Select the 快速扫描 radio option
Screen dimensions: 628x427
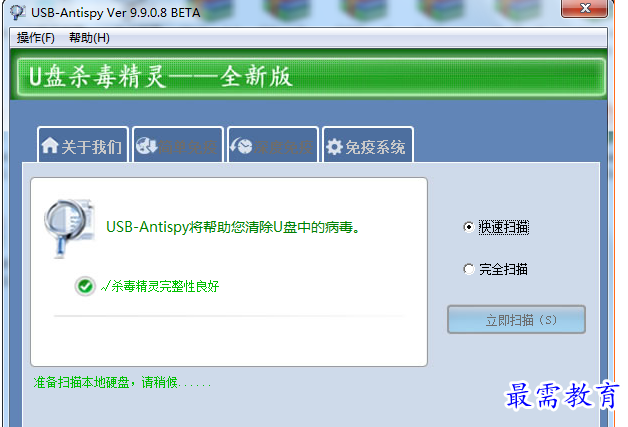(496, 227)
